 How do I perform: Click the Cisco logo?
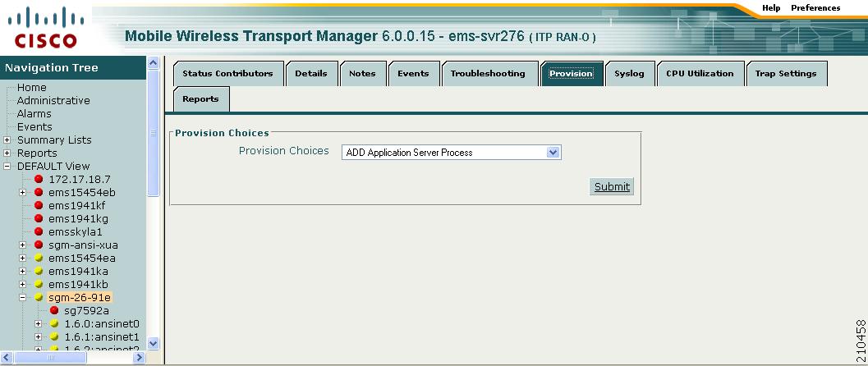45,28
